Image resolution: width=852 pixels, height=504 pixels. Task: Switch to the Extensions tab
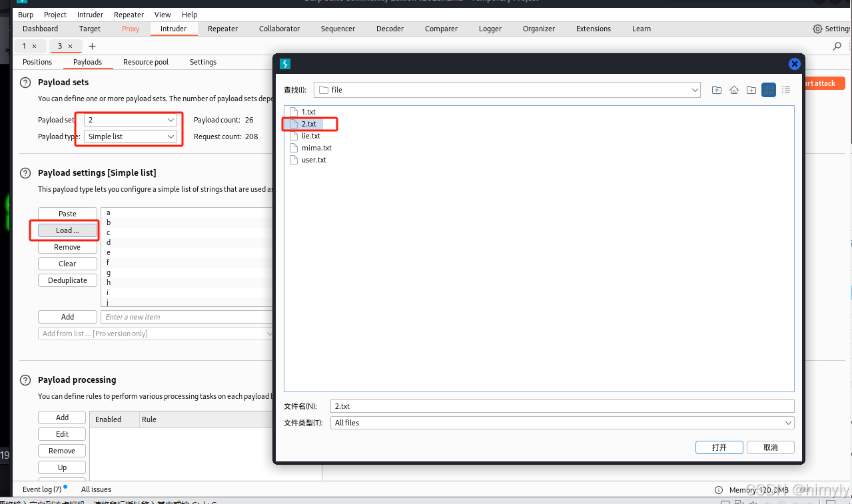(x=593, y=29)
